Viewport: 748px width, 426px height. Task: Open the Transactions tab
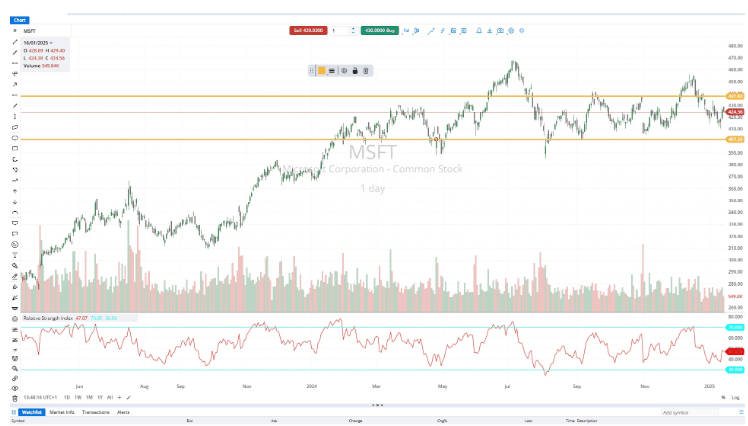click(96, 411)
